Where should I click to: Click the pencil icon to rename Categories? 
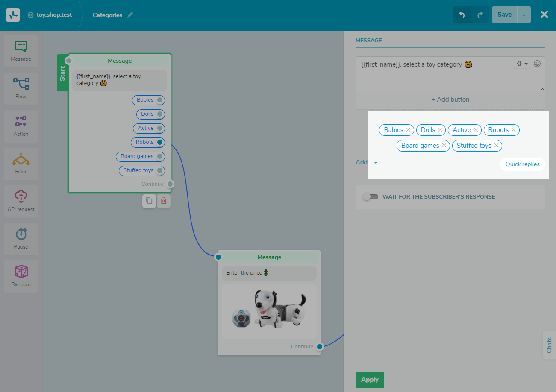(x=130, y=15)
